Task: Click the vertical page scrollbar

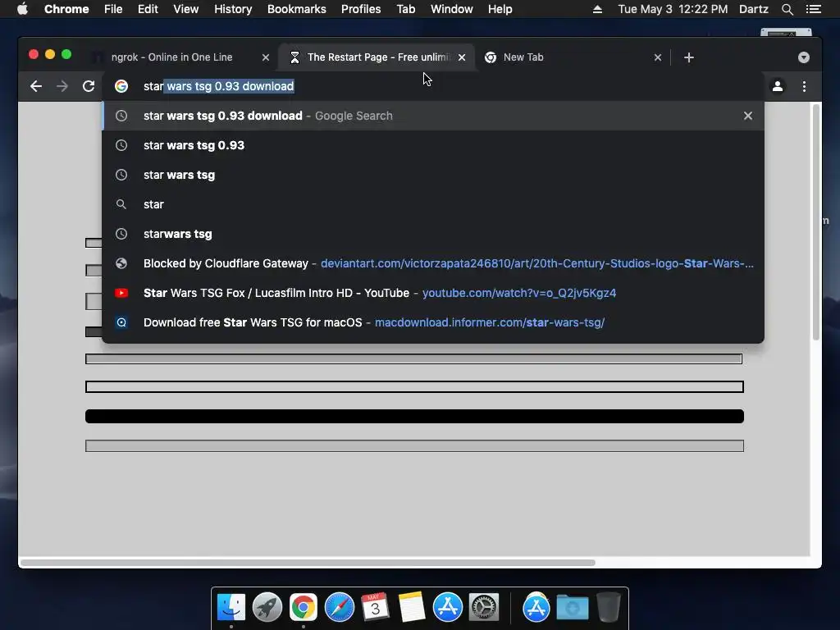Action: pyautogui.click(x=816, y=222)
